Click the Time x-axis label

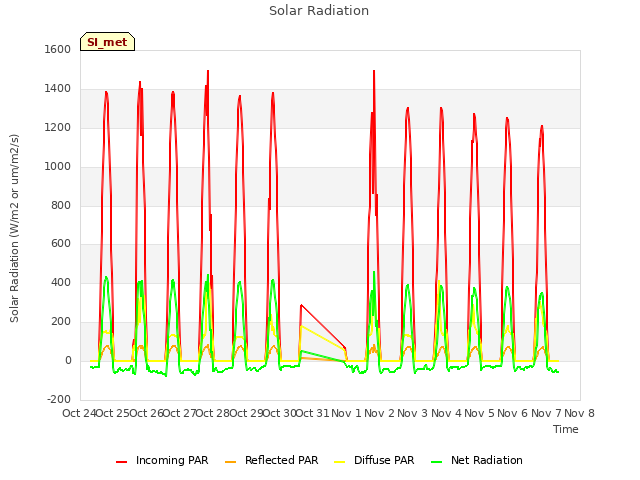[565, 429]
